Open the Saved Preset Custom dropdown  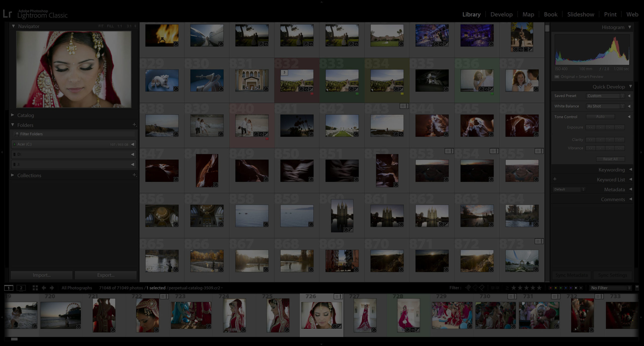605,96
